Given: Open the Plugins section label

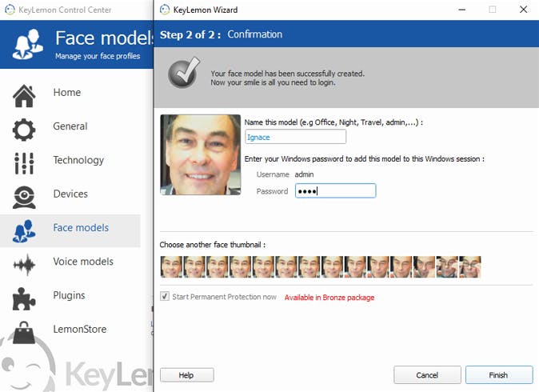Looking at the screenshot, I should (69, 295).
